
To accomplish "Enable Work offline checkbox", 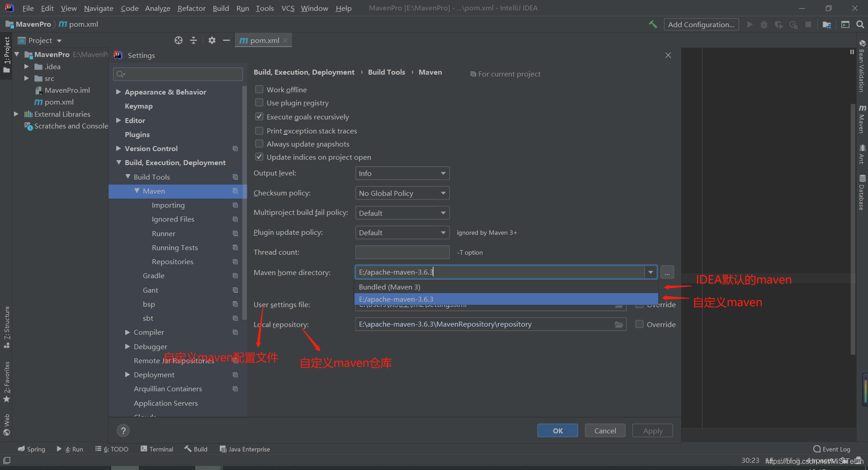I will (x=259, y=90).
